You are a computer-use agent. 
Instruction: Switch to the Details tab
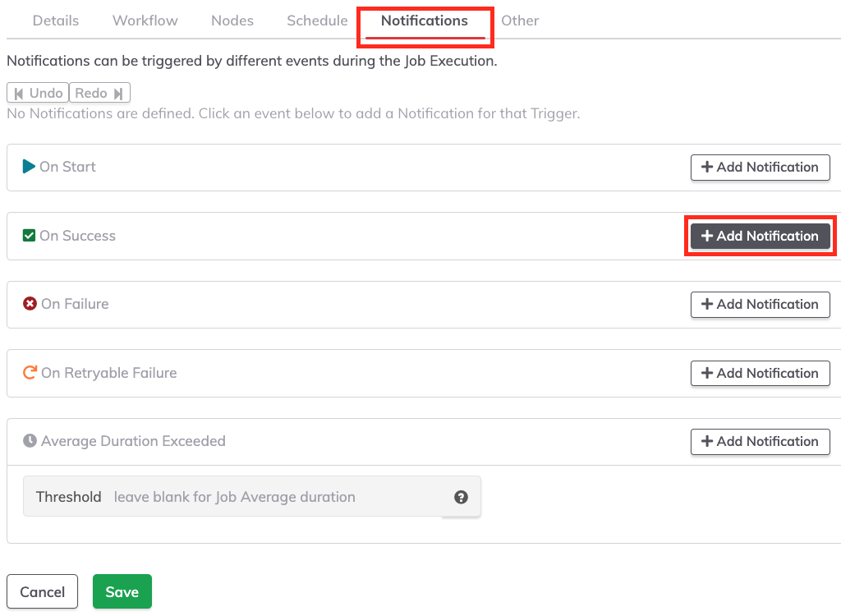(56, 21)
